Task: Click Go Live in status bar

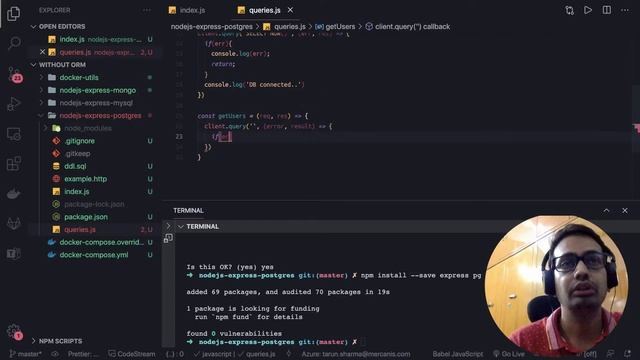Action: tap(509, 354)
